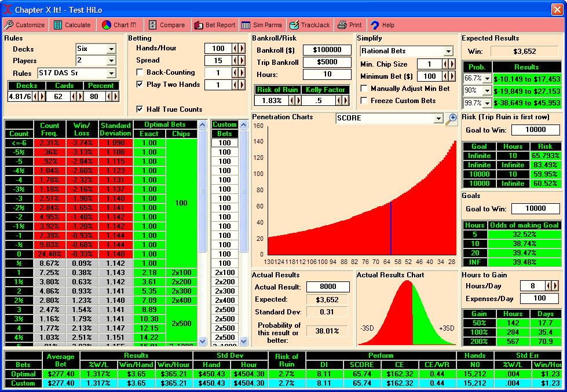Click the Bankroll ($) input field
Screen dimensions: 567x392
pyautogui.click(x=327, y=50)
